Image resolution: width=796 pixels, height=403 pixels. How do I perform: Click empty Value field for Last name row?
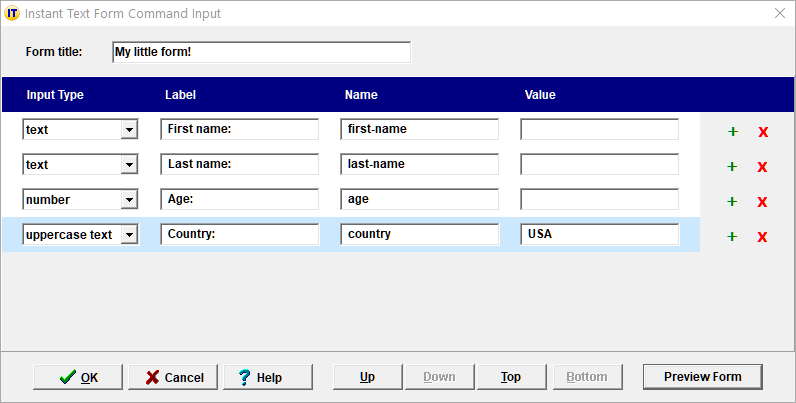[x=600, y=164]
